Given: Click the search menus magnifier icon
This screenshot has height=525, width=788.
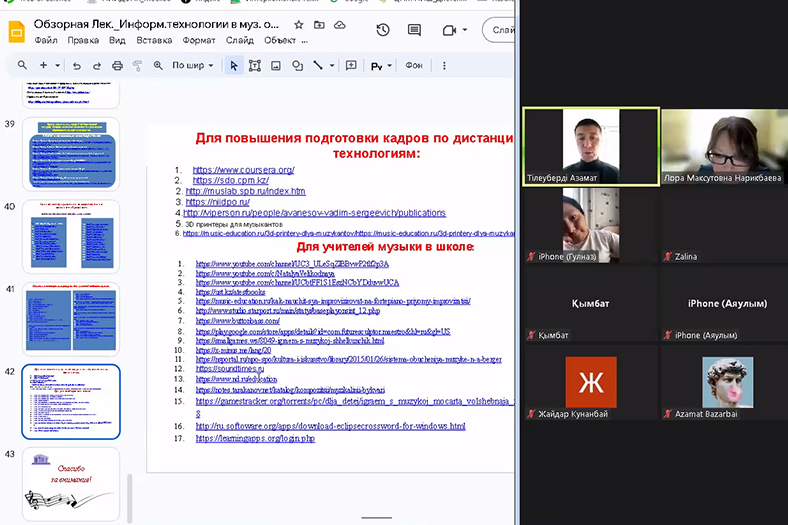Looking at the screenshot, I should [22, 65].
